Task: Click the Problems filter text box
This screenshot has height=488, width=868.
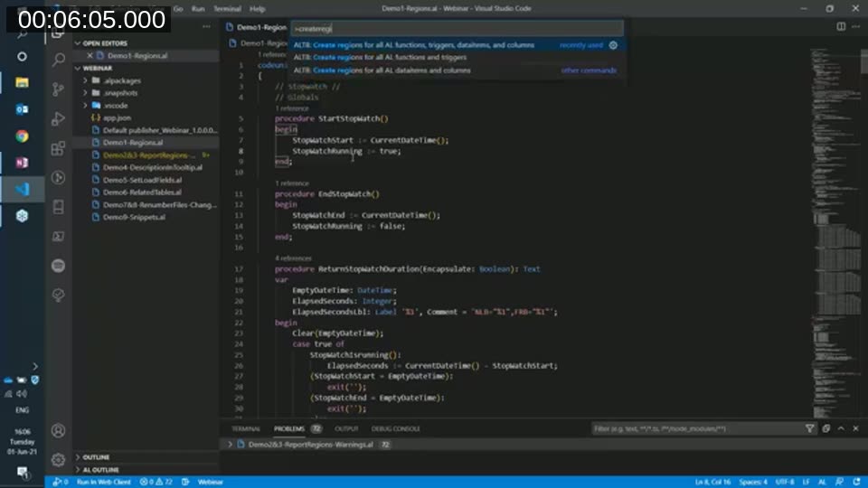Action: tap(696, 428)
